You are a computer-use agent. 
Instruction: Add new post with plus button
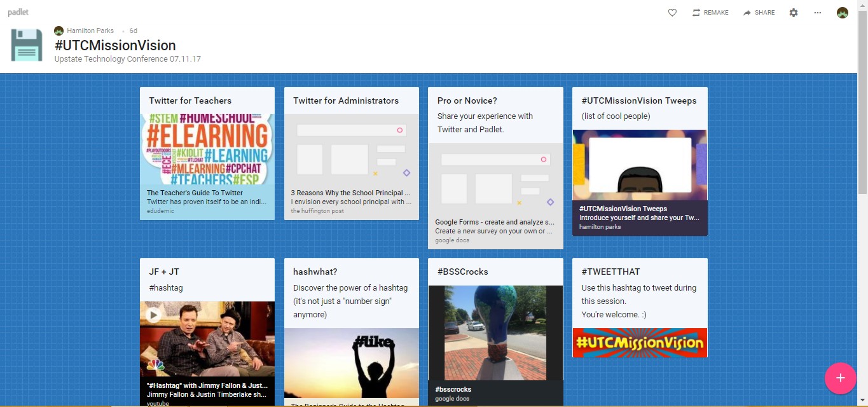840,378
